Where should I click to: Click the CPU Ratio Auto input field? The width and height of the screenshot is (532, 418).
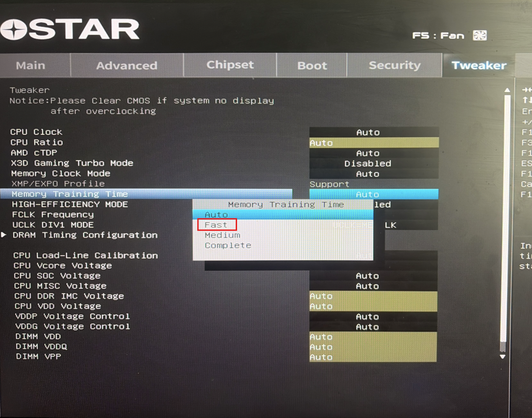[x=374, y=143]
